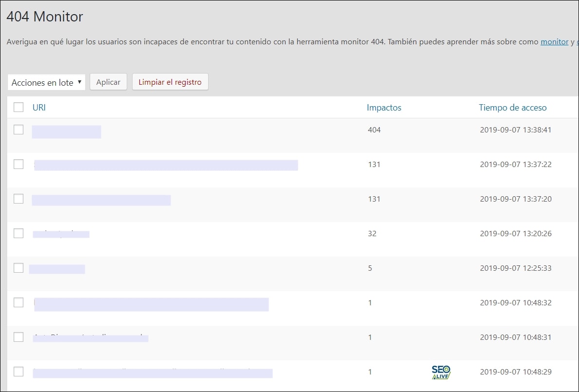Check the row with 404 impactos
This screenshot has width=579, height=392.
(x=19, y=130)
